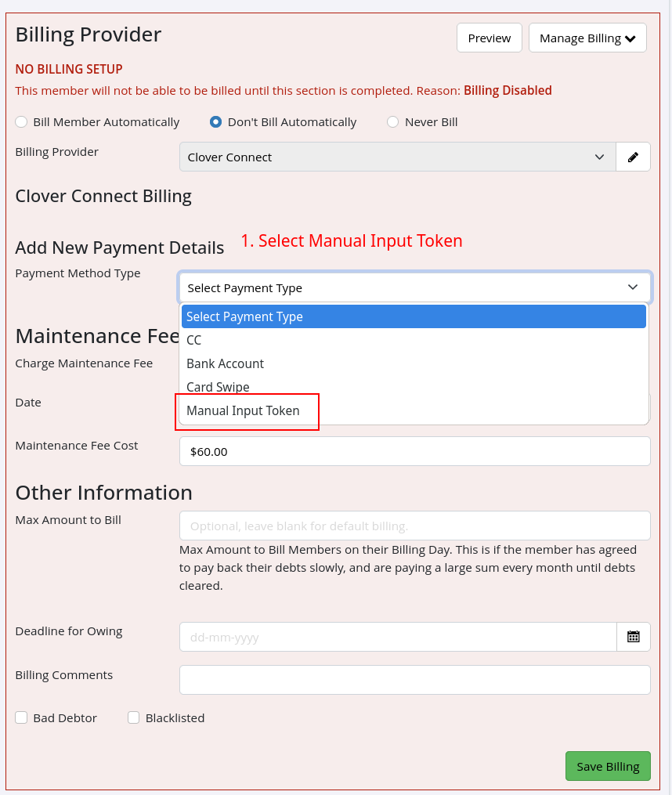Screen dimensions: 672x795
Task: Select CC in the payment type list
Action: click(x=193, y=340)
